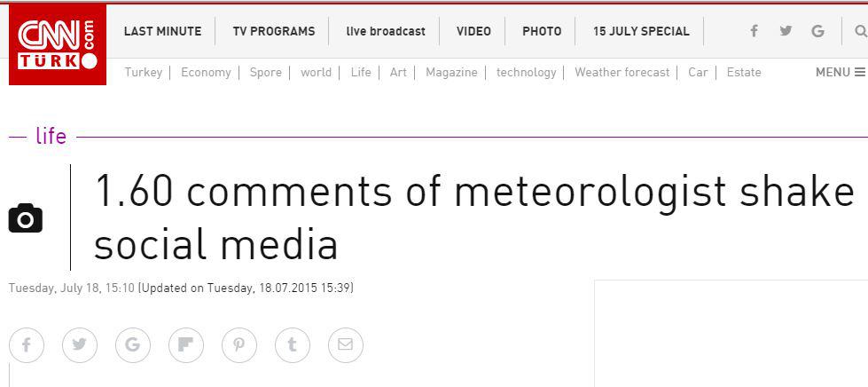The height and width of the screenshot is (387, 868).
Task: Share the article on Flipboard
Action: click(186, 345)
